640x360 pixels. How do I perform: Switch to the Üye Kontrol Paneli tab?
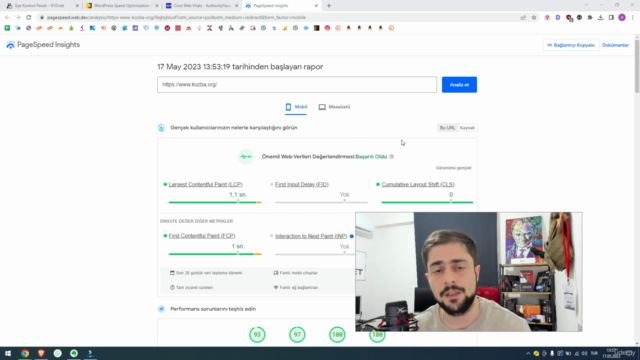[41, 6]
